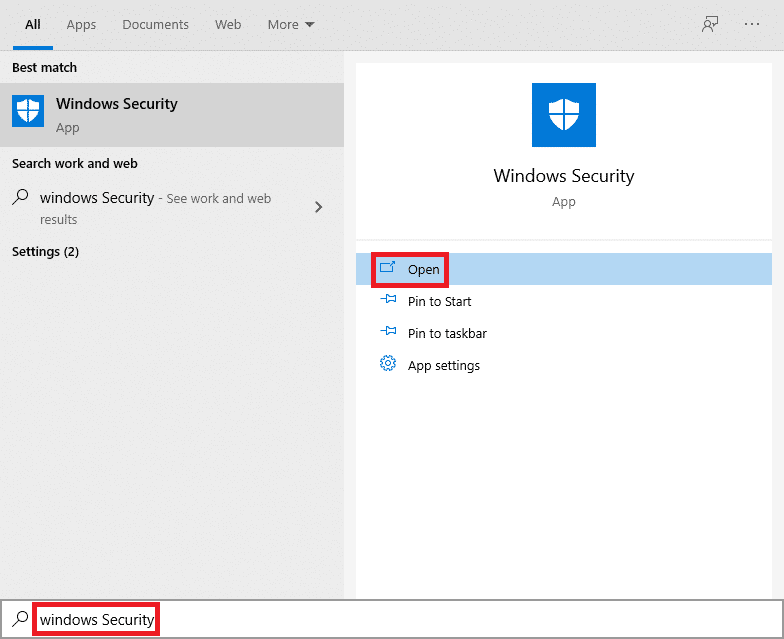Expand the Settings (2) results group
This screenshot has height=639, width=784.
coord(45,252)
